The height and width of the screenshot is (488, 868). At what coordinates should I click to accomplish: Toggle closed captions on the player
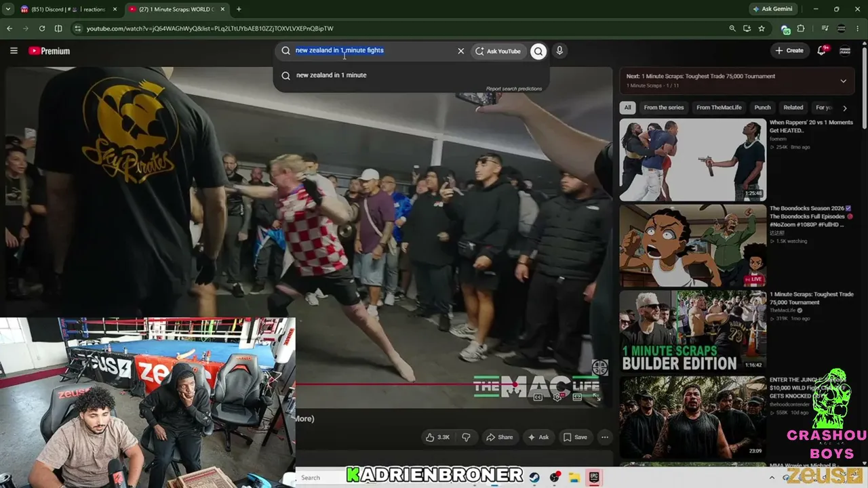click(x=538, y=397)
